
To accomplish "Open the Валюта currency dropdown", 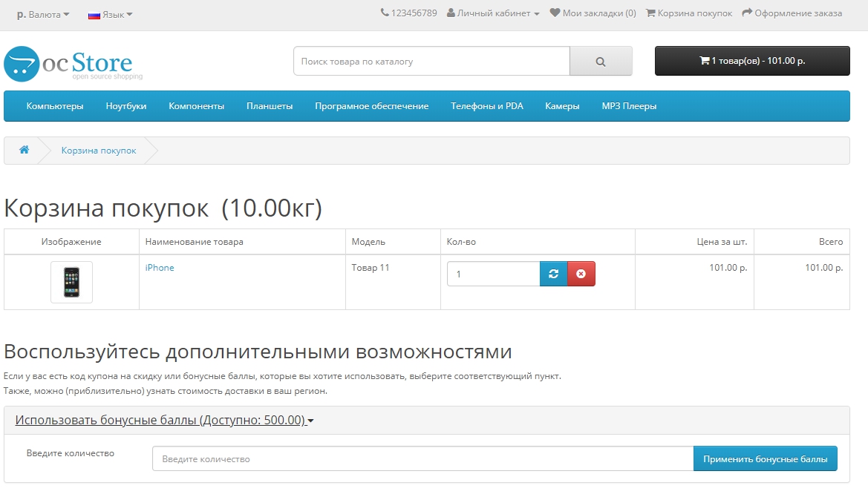I will click(43, 14).
